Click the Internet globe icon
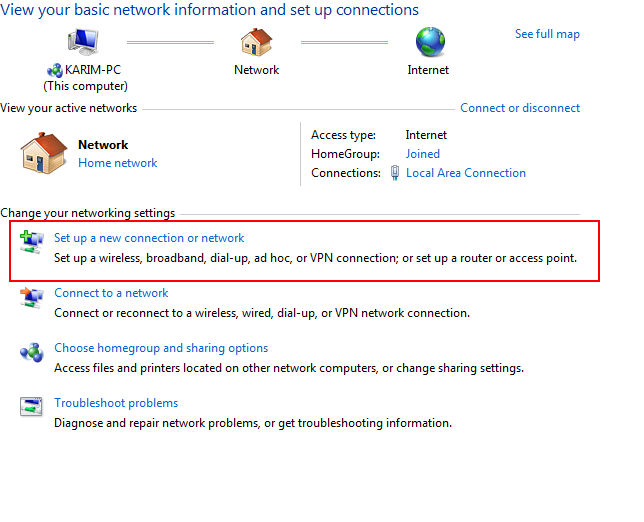 (x=430, y=43)
